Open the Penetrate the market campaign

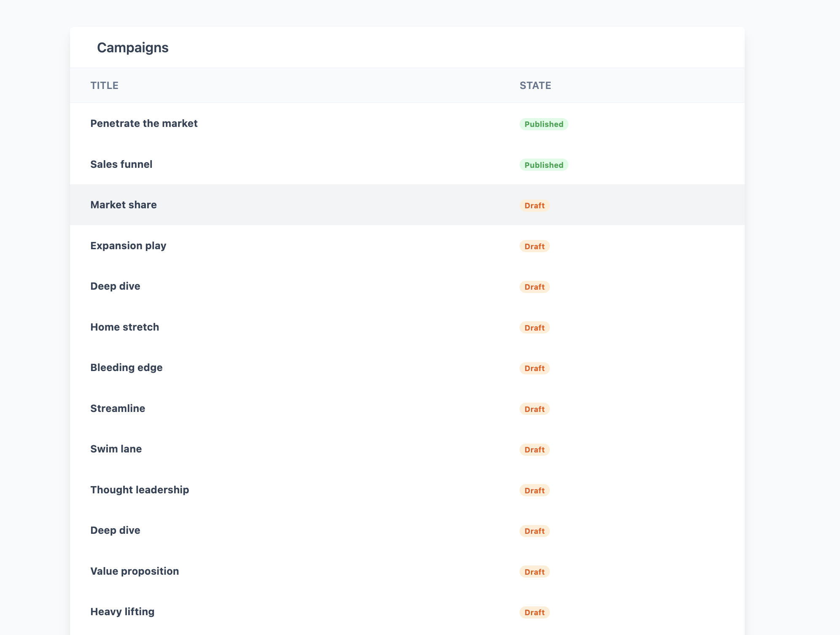pyautogui.click(x=144, y=124)
